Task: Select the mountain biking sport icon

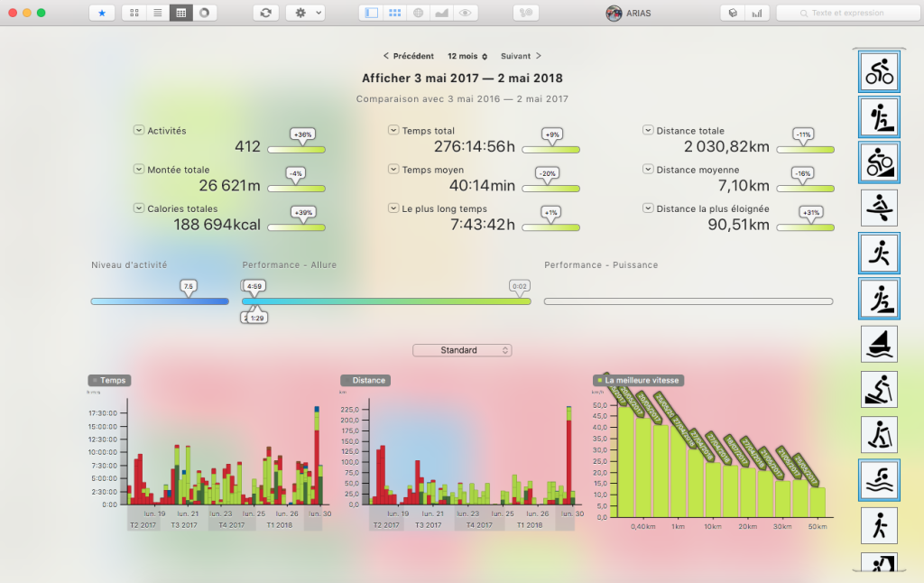Action: 879,162
